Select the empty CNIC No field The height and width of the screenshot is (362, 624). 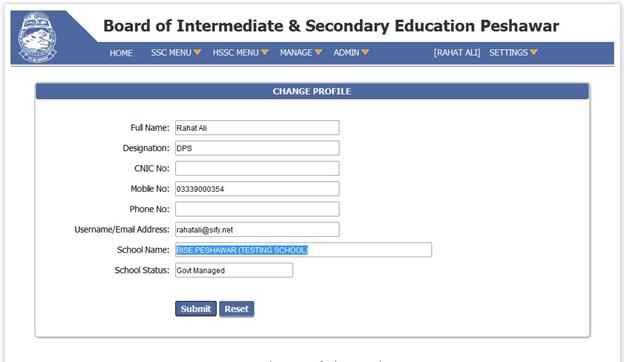pyautogui.click(x=257, y=168)
